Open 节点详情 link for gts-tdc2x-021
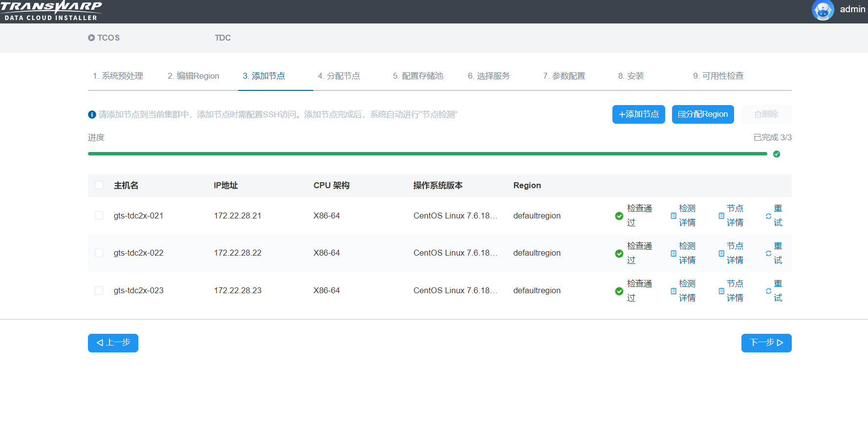 tap(735, 216)
